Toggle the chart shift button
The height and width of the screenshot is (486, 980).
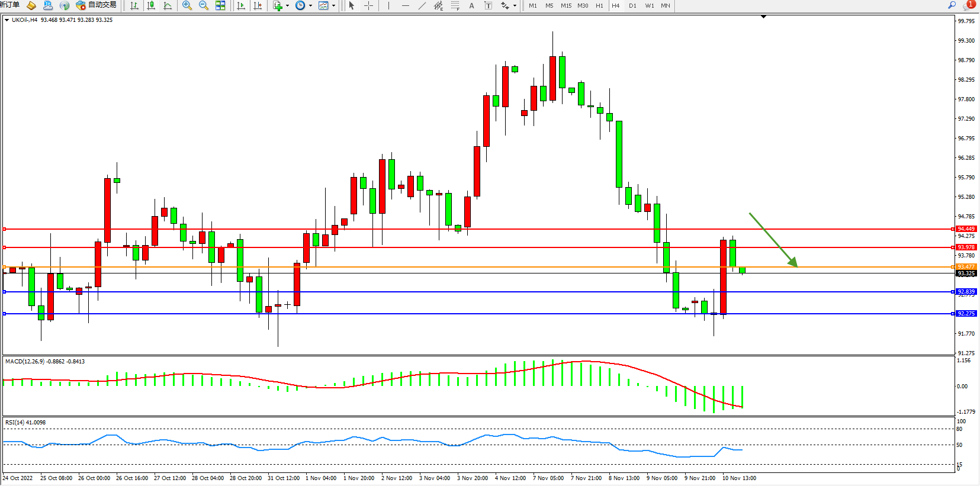pos(258,5)
